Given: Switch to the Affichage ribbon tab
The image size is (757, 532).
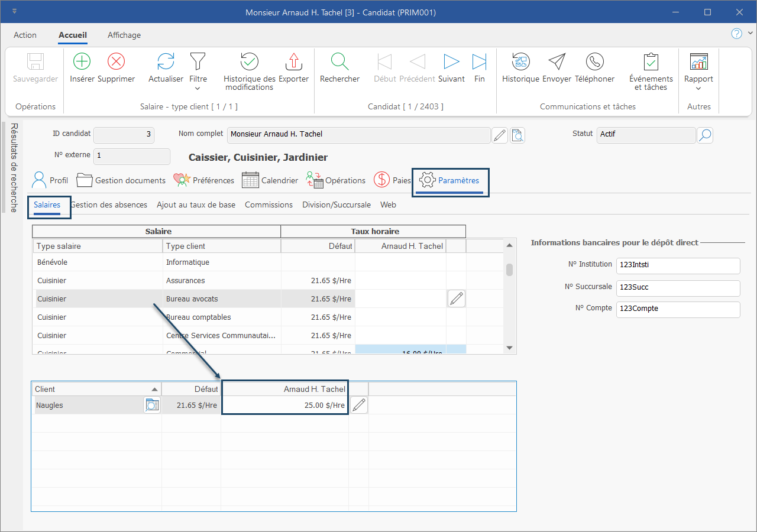Looking at the screenshot, I should 124,35.
